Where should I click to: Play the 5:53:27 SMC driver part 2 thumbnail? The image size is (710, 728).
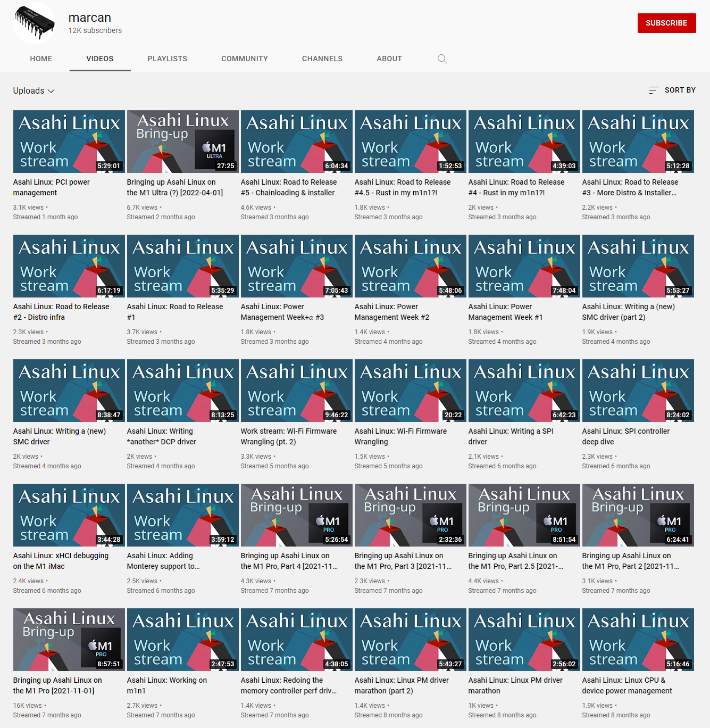pyautogui.click(x=638, y=266)
